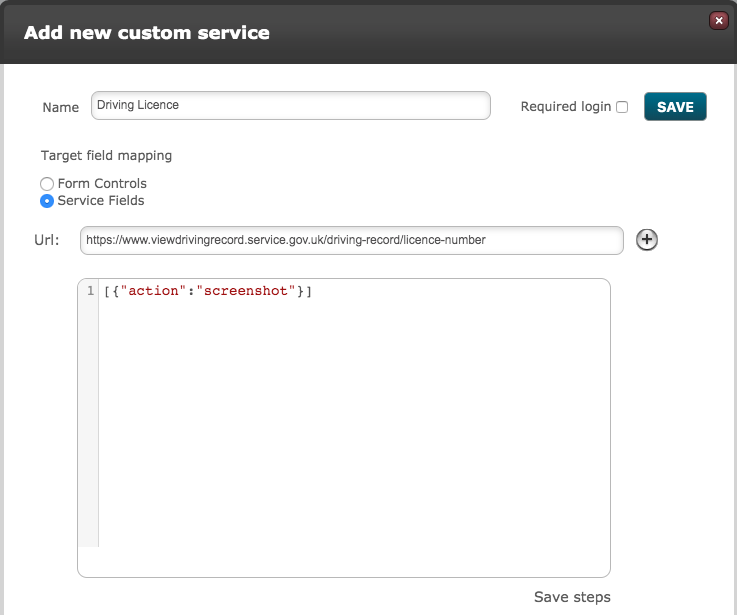Tick the Required login checkbox
This screenshot has width=737, height=615.
[622, 107]
